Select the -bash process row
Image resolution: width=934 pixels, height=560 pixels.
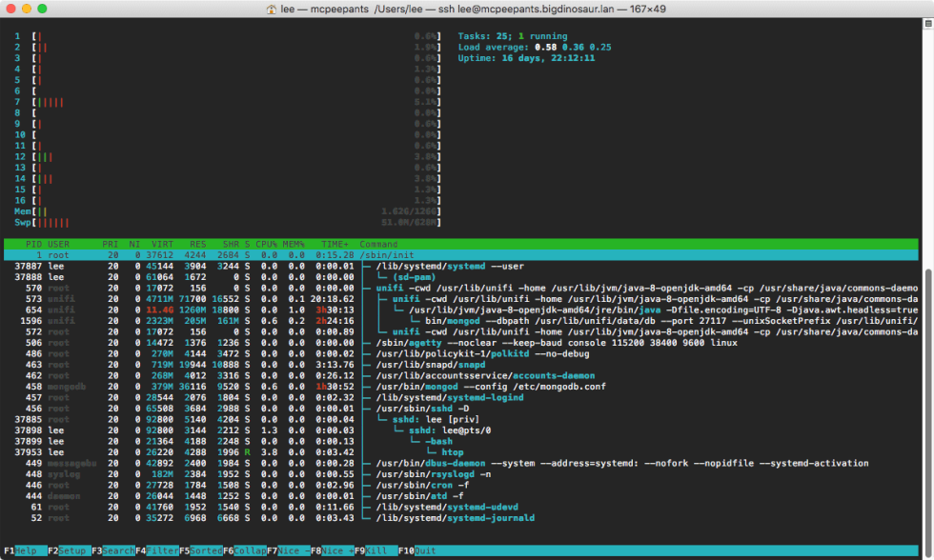[461, 442]
